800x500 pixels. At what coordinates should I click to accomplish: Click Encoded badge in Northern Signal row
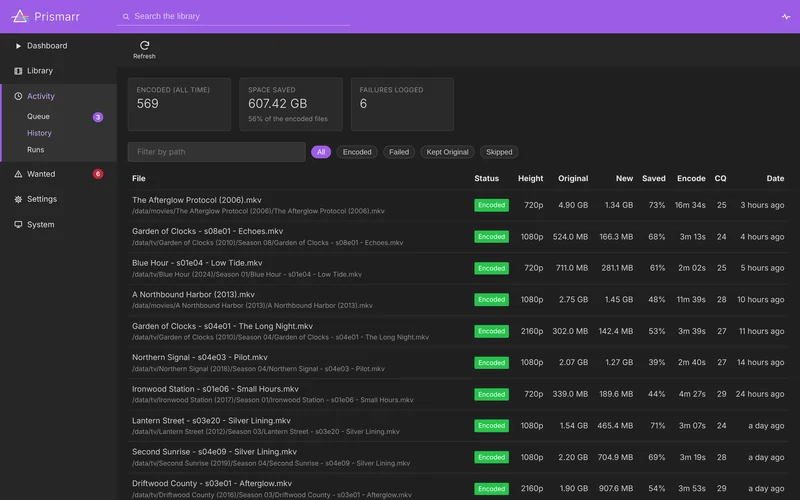point(491,363)
